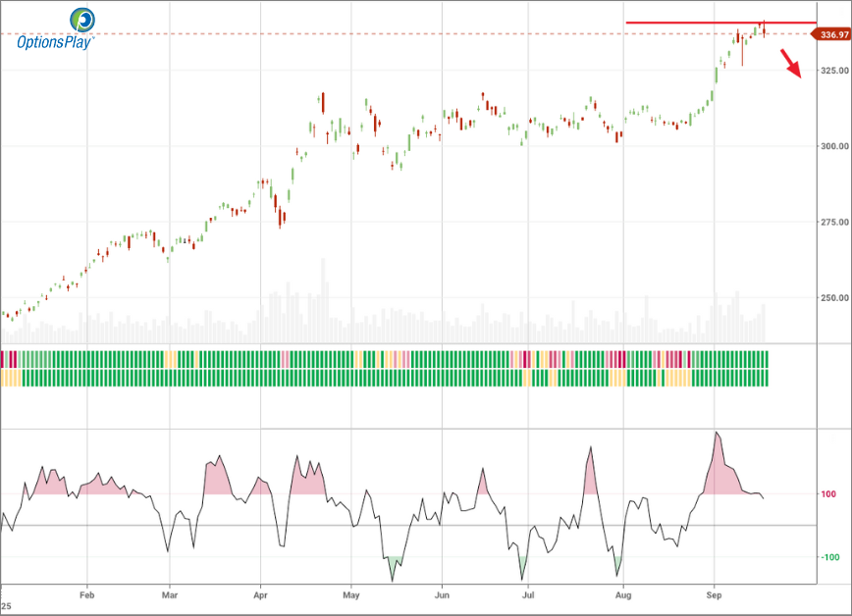
Task: Click the red 100 oscillator level label
Action: (829, 494)
